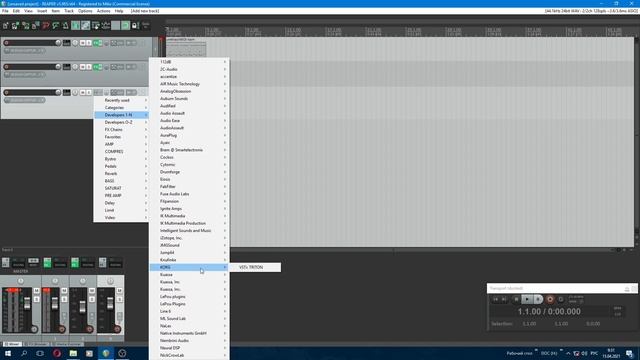Expand the FabFilter developer submenu
Viewport: 640px width, 360px height.
click(x=189, y=187)
